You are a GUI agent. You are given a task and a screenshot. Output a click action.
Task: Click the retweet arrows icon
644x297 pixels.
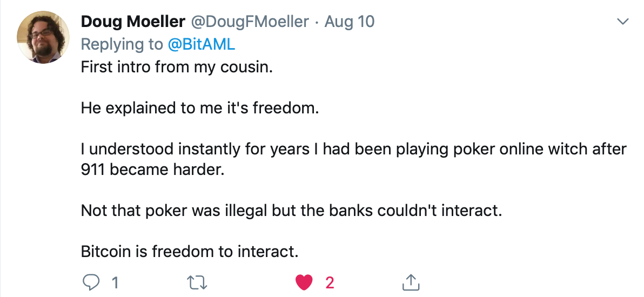coord(193,282)
